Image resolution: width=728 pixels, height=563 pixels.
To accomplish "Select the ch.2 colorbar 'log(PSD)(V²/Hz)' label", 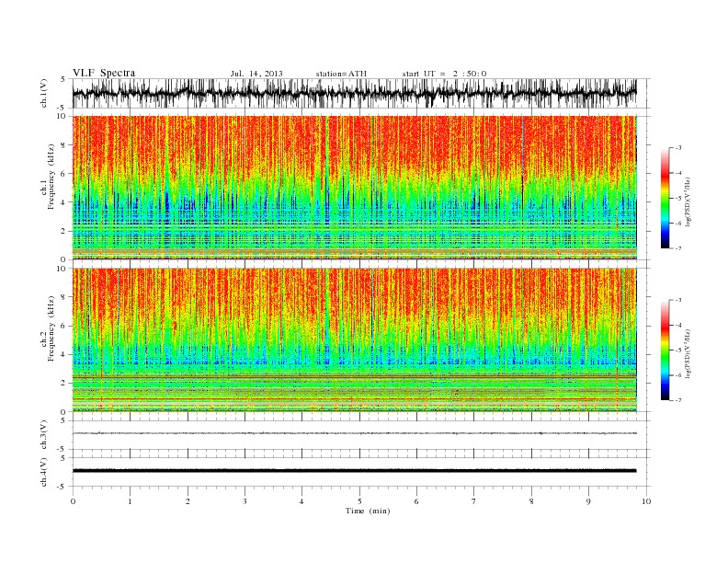I will coord(688,352).
